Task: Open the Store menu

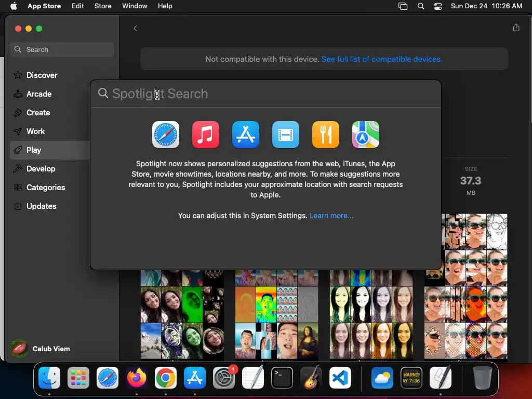Action: coord(103,6)
